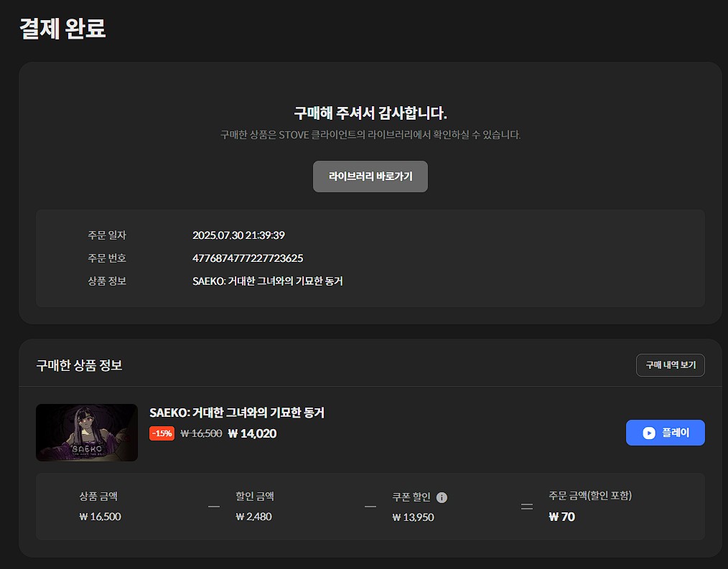The width and height of the screenshot is (728, 569).
Task: Select the order number 4776874777227723625
Action: [x=248, y=258]
